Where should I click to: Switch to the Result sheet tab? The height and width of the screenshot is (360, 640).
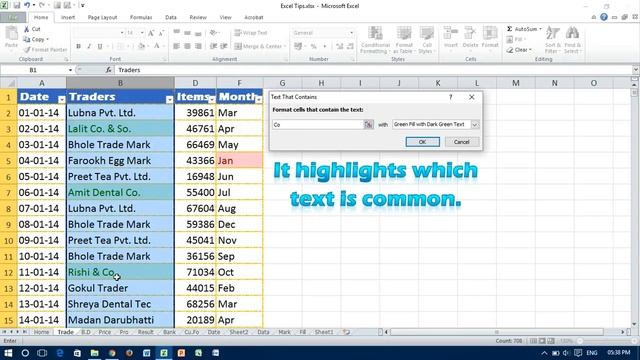[145, 332]
